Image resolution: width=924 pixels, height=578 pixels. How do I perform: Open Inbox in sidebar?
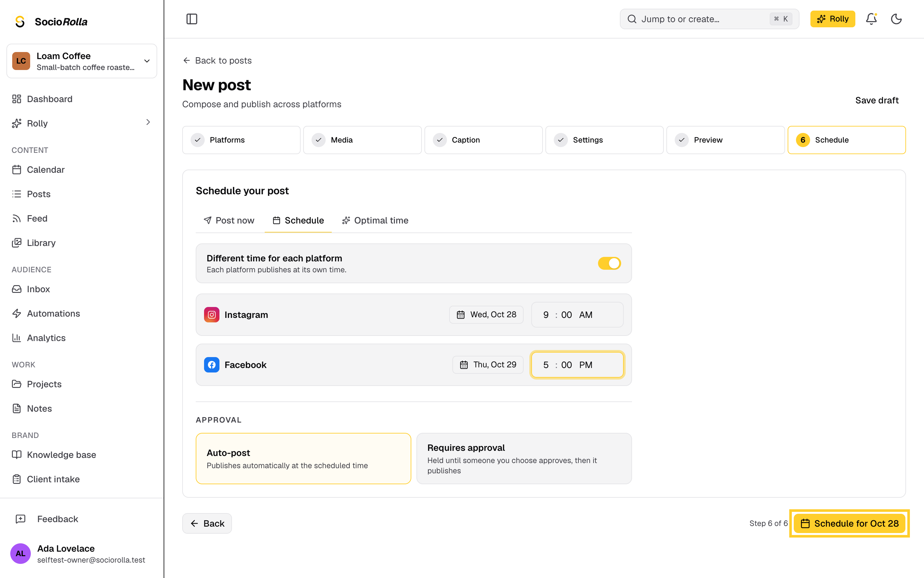(x=82, y=289)
